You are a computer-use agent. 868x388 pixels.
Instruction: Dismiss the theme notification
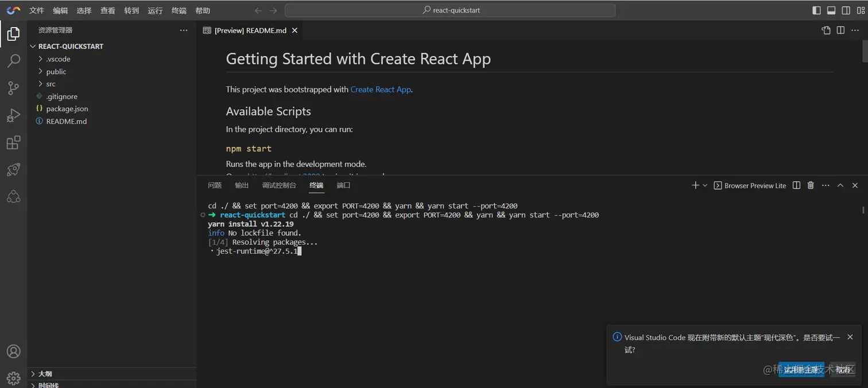tap(850, 337)
